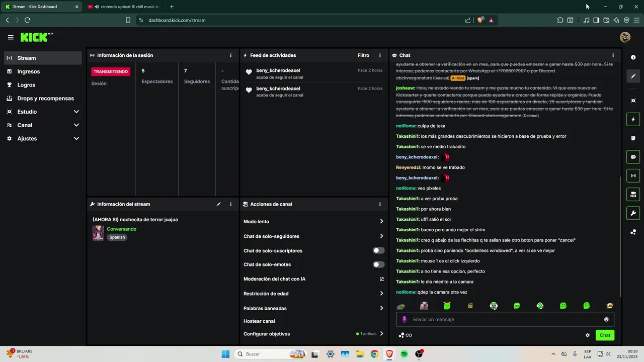This screenshot has height=362, width=644.
Task: Open Logros in the left navigation
Action: click(x=43, y=85)
